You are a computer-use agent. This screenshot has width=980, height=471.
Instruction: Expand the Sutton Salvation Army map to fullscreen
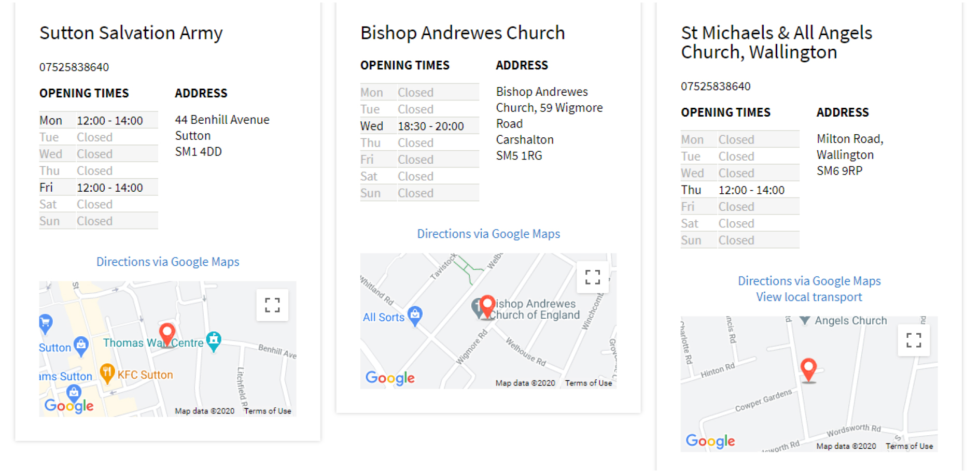click(x=272, y=305)
